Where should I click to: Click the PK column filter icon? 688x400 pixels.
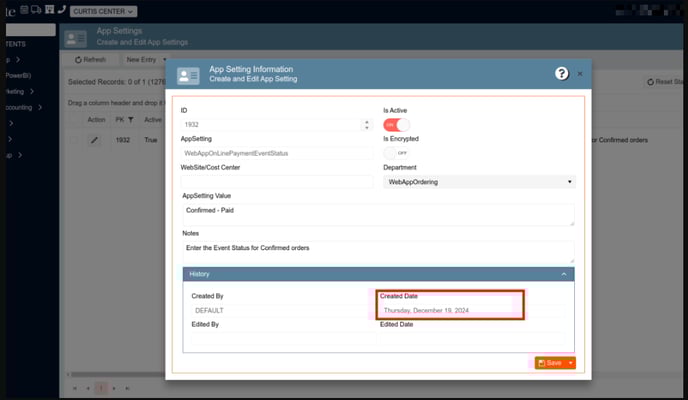(x=130, y=120)
